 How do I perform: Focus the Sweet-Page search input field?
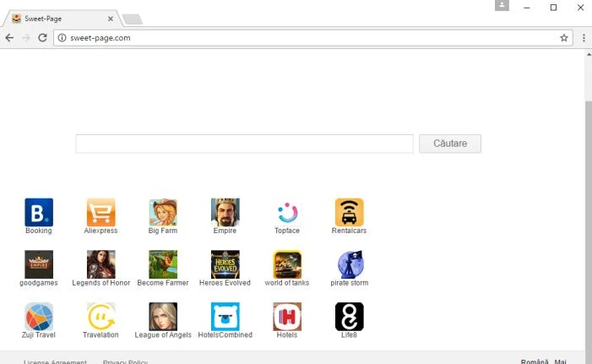click(x=244, y=144)
